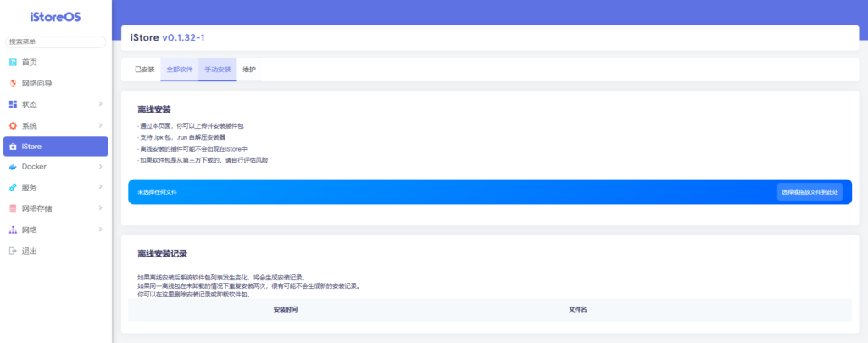Switch to the 全部软件 tab
The height and width of the screenshot is (343, 868).
pos(180,69)
